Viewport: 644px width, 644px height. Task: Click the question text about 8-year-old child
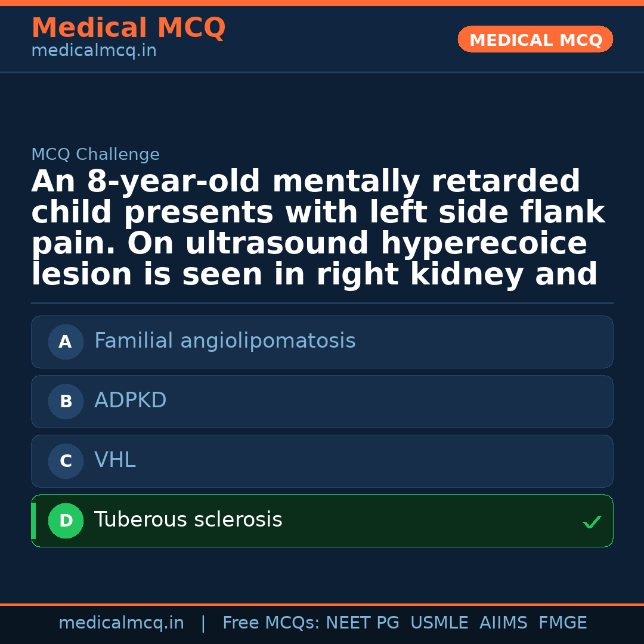point(318,228)
